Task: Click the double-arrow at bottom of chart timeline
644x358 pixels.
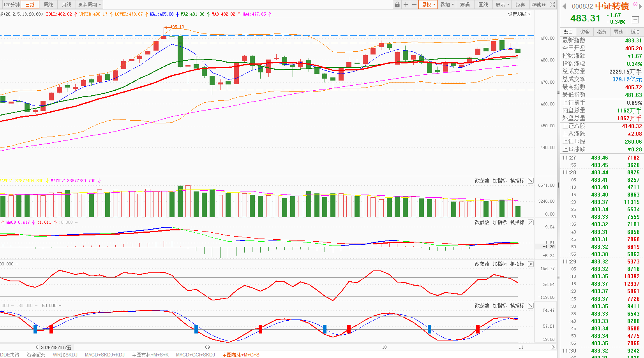Action: point(553,347)
